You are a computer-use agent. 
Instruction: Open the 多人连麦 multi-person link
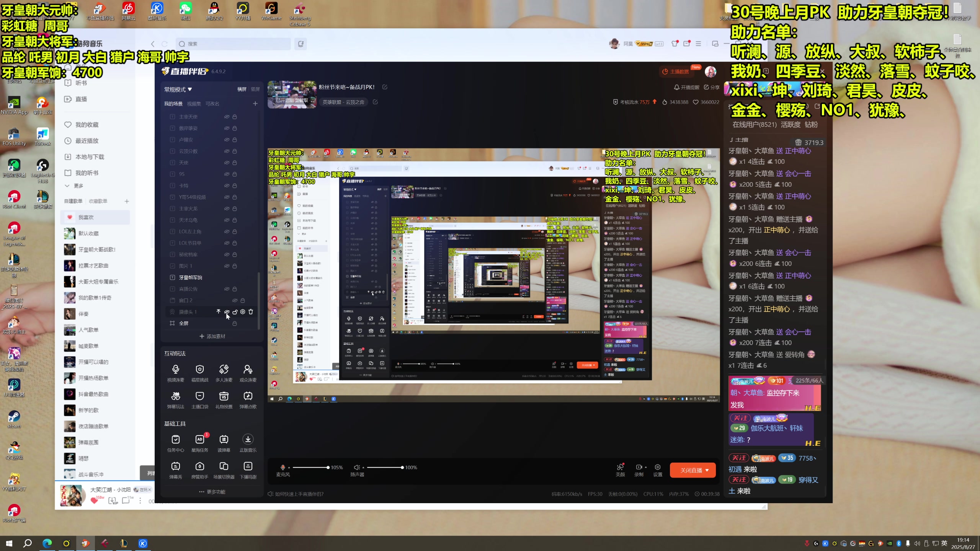tap(224, 373)
